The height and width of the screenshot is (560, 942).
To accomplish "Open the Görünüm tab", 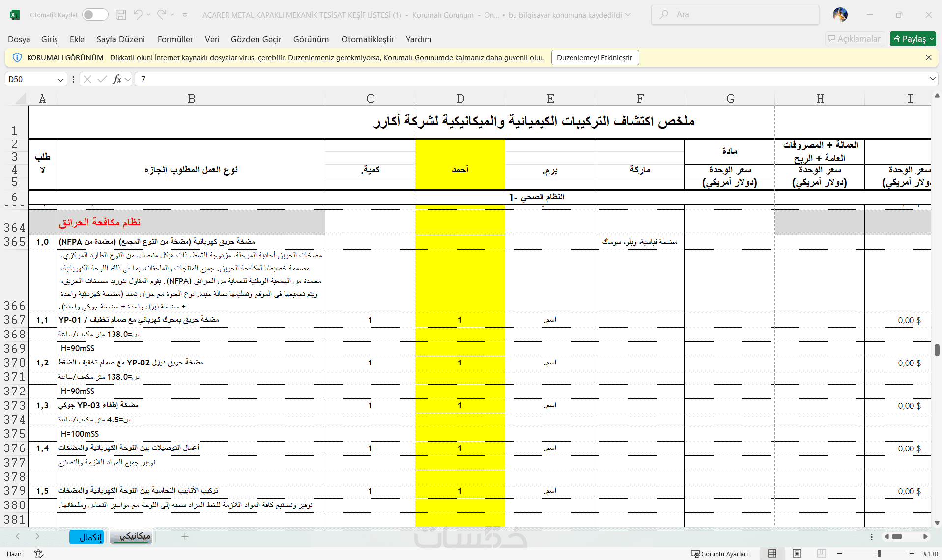I will coord(311,39).
